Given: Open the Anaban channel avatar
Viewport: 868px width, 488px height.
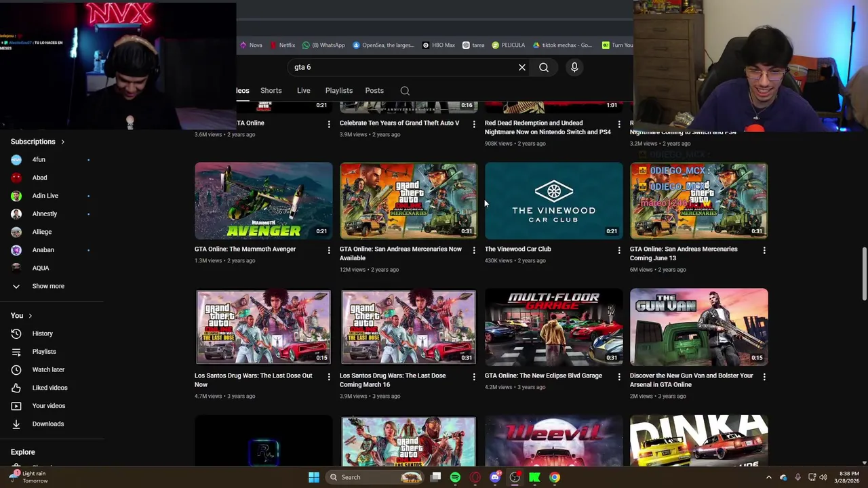Looking at the screenshot, I should (16, 250).
